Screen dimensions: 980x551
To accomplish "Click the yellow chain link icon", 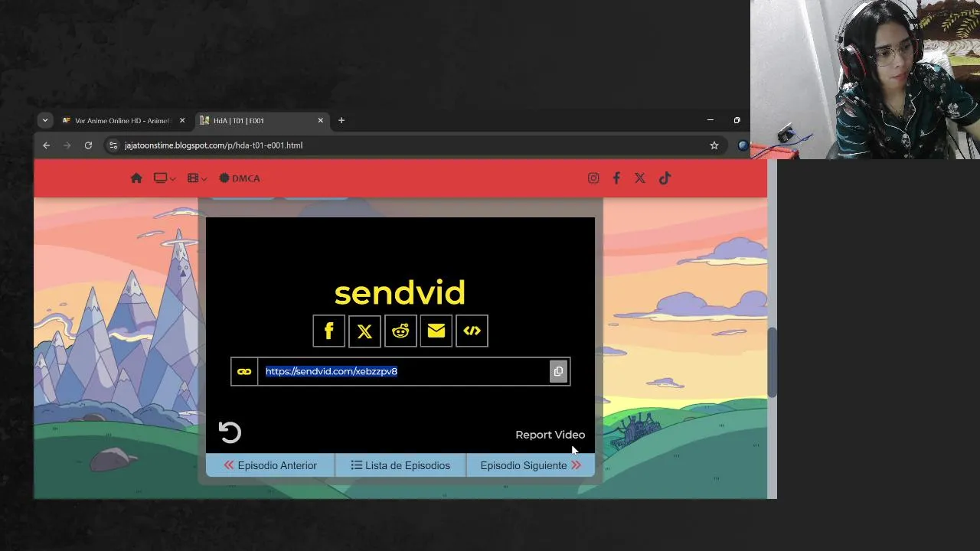I will [244, 371].
